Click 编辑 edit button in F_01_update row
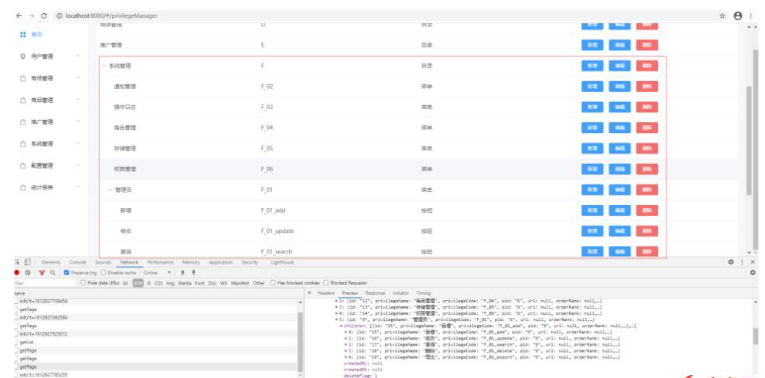 click(x=620, y=231)
